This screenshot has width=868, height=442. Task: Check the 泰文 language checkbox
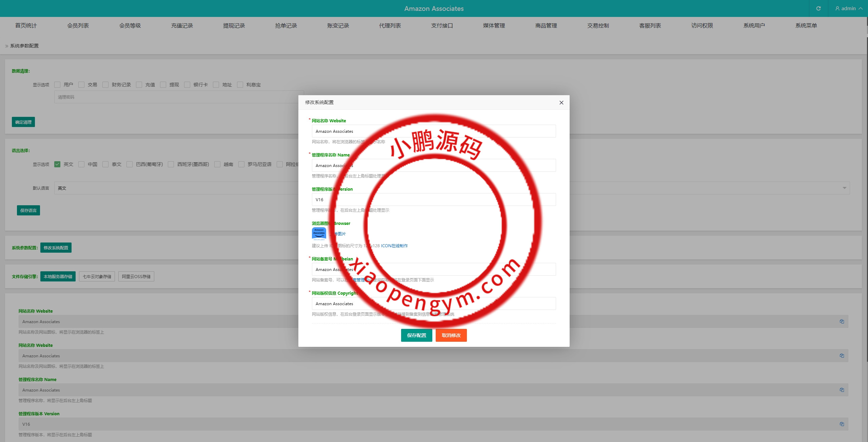point(105,164)
